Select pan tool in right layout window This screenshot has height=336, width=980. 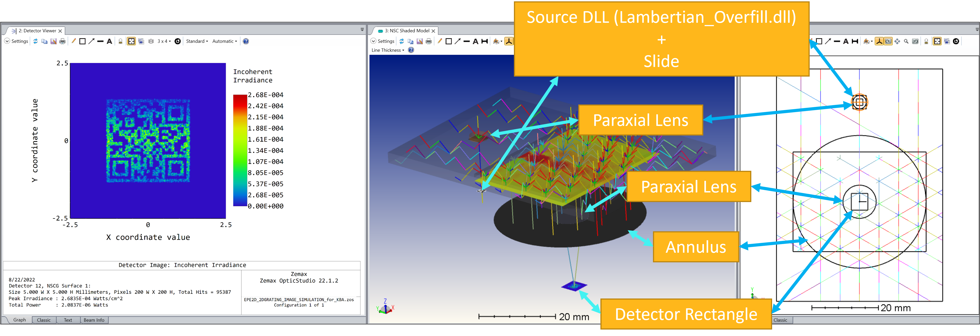[898, 41]
